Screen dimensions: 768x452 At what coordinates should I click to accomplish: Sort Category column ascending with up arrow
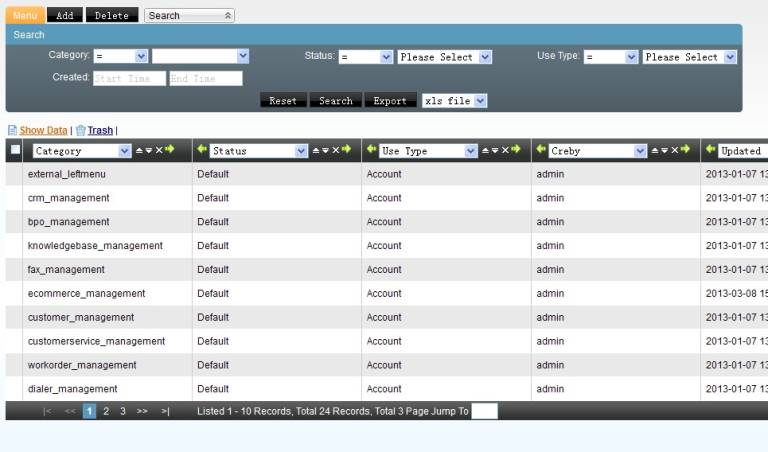[x=139, y=150]
